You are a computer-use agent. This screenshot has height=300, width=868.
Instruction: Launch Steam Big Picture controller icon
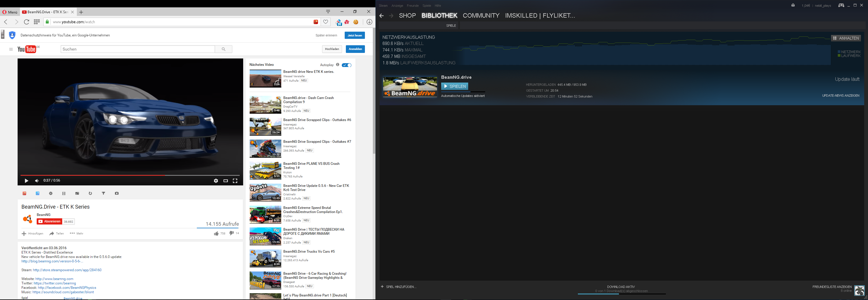(x=841, y=5)
